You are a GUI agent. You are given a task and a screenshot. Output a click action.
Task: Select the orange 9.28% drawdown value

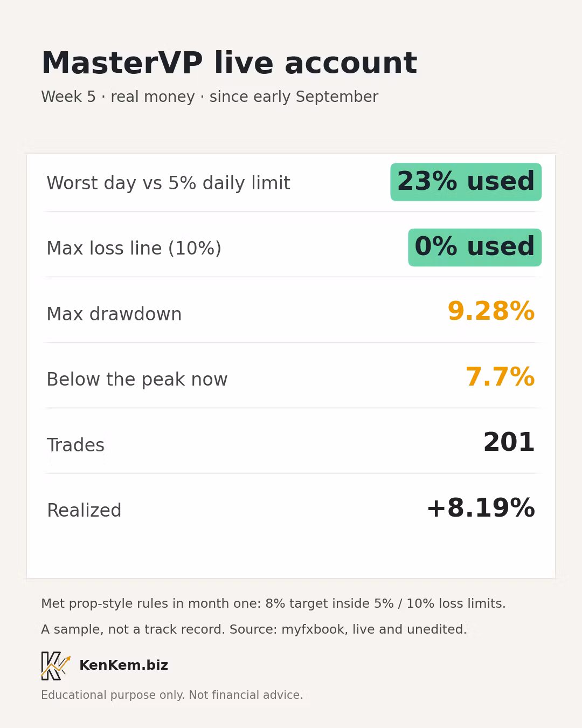point(491,312)
